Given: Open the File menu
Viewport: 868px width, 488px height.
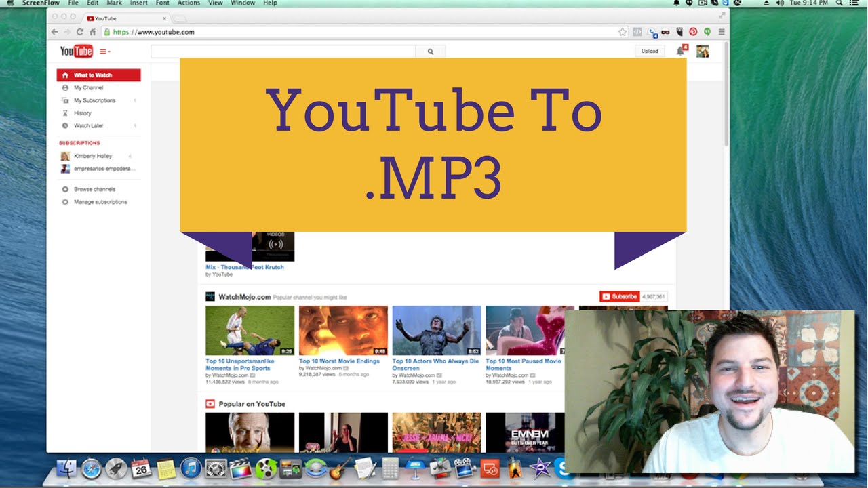Looking at the screenshot, I should click(x=73, y=3).
